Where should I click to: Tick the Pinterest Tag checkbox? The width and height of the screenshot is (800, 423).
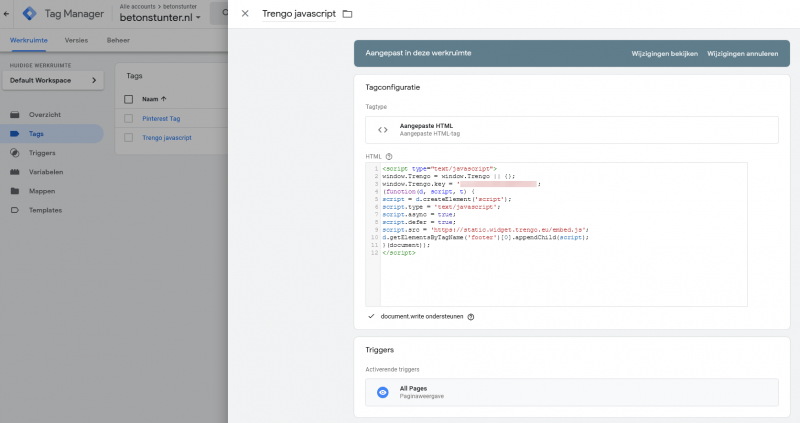point(129,118)
